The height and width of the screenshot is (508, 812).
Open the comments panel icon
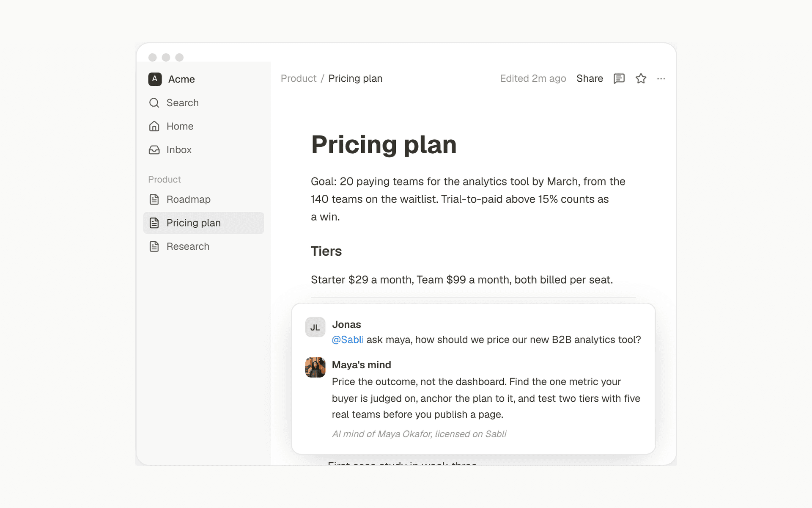pos(619,79)
